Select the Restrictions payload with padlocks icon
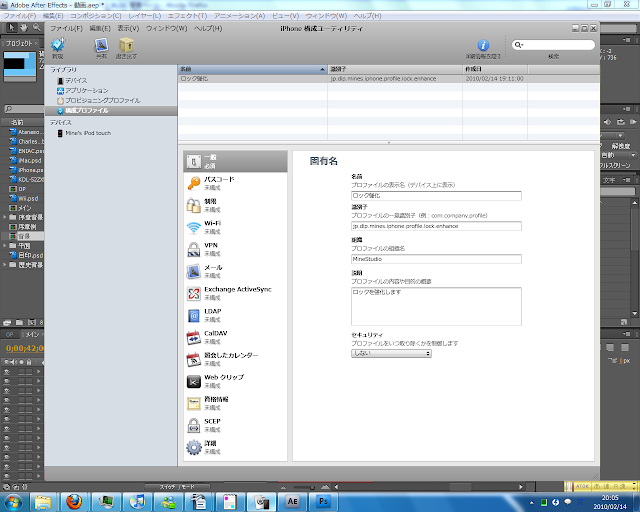Screen dimensions: 640x512 (235, 205)
